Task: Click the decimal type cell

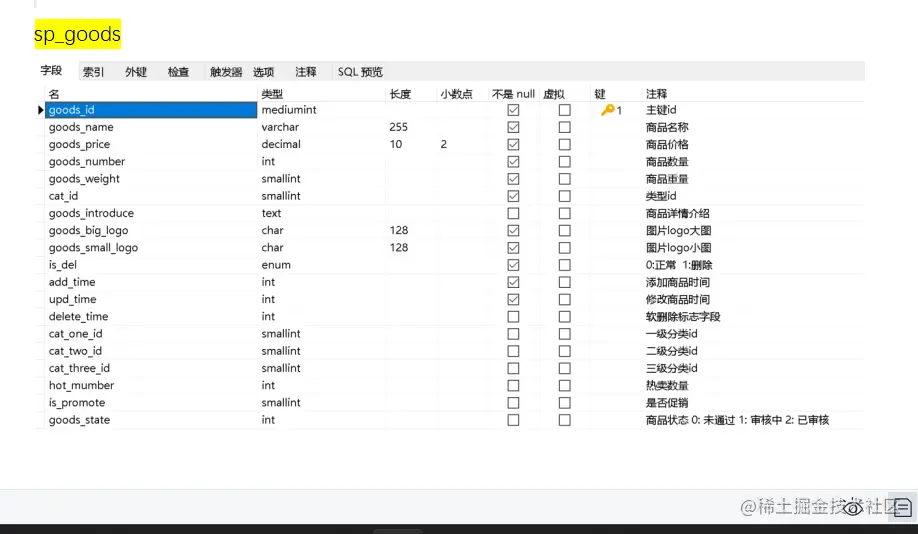Action: (281, 144)
